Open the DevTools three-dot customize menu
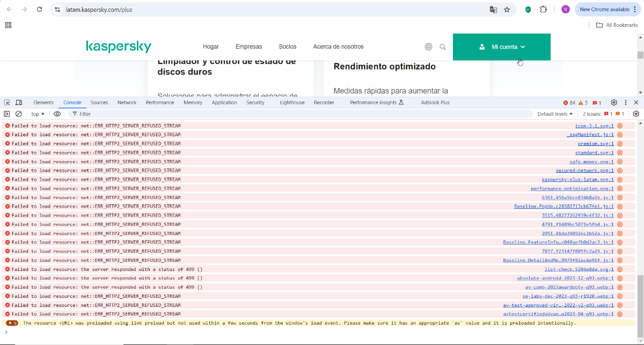The image size is (644, 345). coord(626,102)
